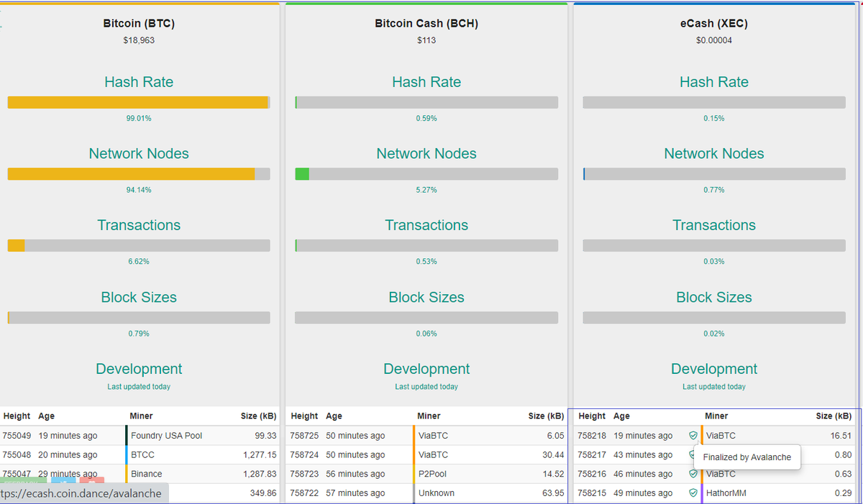Screen dimensions: 863x504
Task: Click the $0.00004 eCash price
Action: click(x=714, y=40)
